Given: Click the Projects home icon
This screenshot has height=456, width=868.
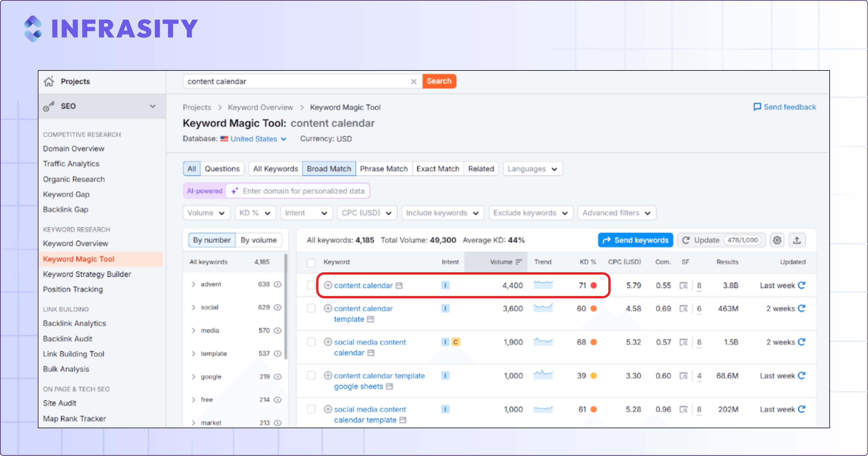Looking at the screenshot, I should [x=49, y=81].
